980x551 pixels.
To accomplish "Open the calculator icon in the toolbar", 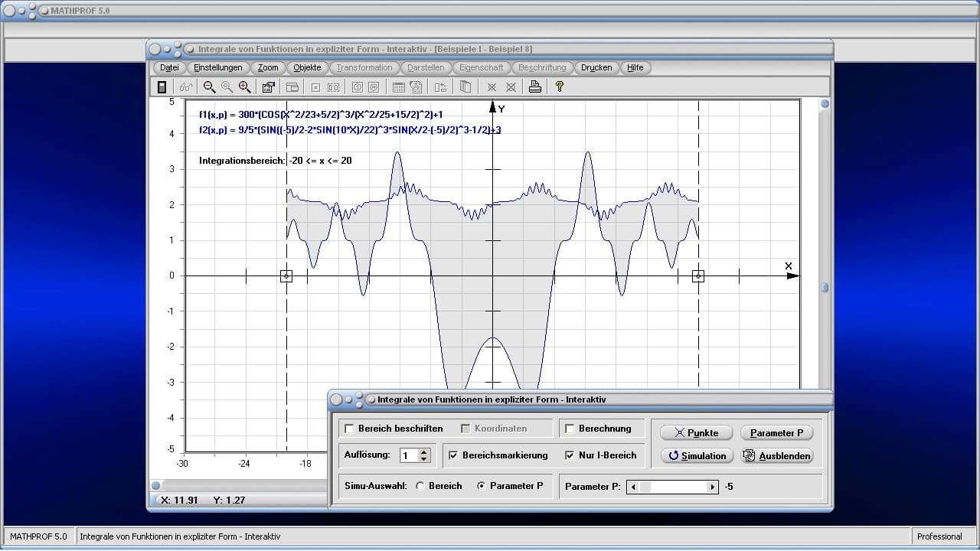I will click(x=162, y=87).
